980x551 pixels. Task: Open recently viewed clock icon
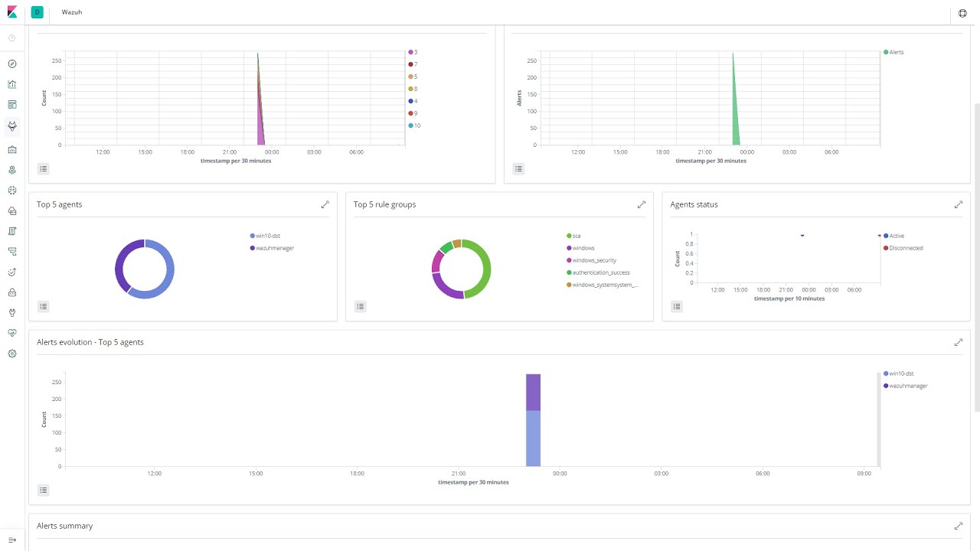12,37
